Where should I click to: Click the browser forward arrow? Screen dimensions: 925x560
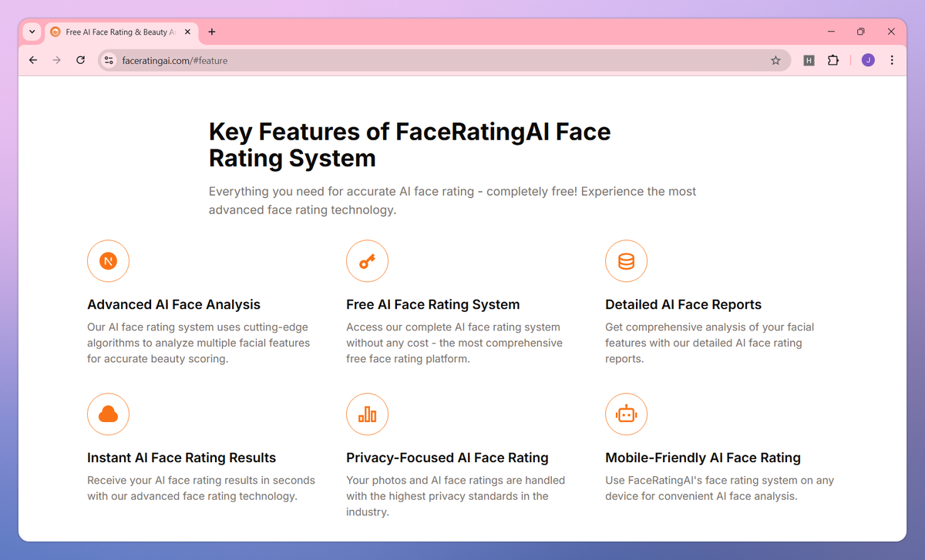click(x=56, y=60)
